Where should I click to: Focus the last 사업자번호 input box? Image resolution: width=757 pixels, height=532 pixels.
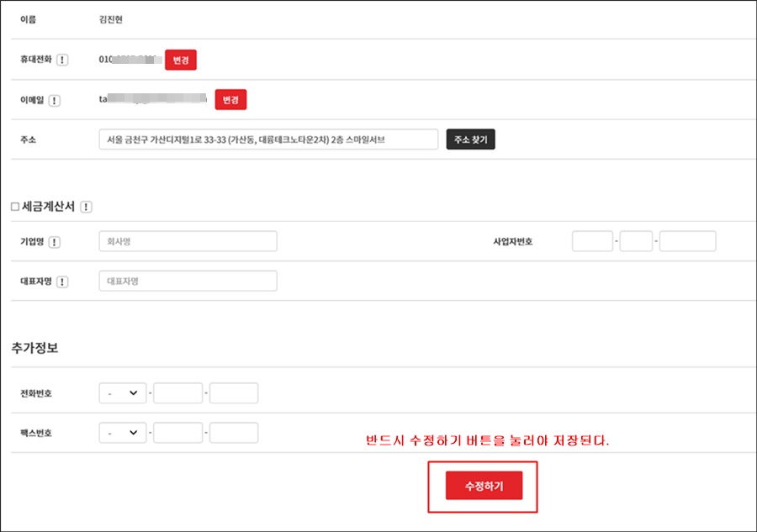[x=687, y=241]
